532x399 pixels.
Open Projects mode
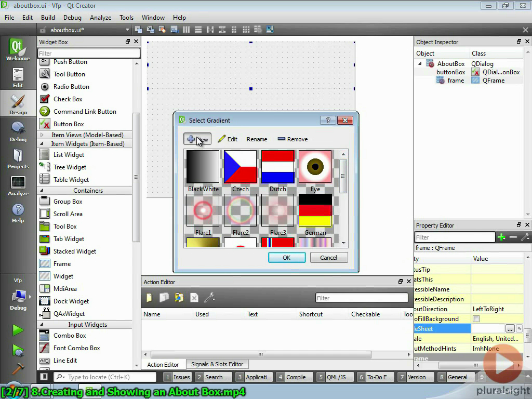pos(18,158)
